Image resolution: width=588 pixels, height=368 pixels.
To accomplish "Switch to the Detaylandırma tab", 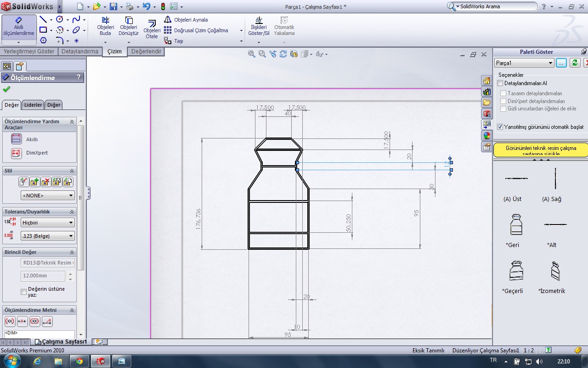I will point(80,52).
